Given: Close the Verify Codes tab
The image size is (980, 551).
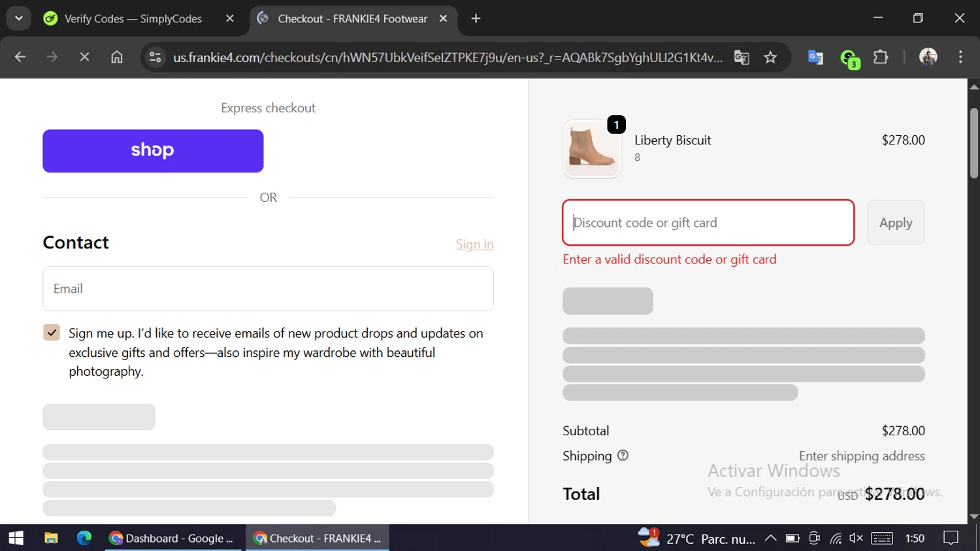Looking at the screenshot, I should [230, 18].
